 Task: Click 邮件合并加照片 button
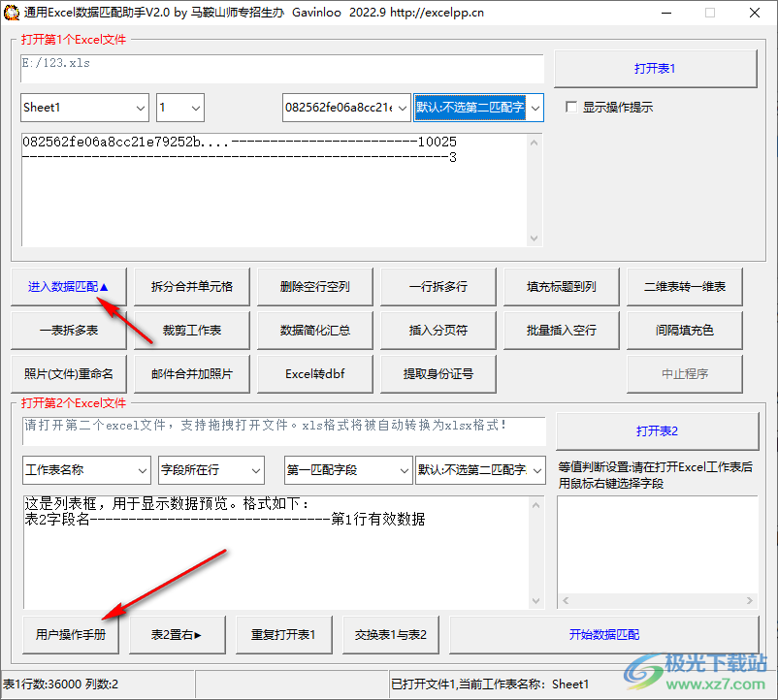pos(192,374)
